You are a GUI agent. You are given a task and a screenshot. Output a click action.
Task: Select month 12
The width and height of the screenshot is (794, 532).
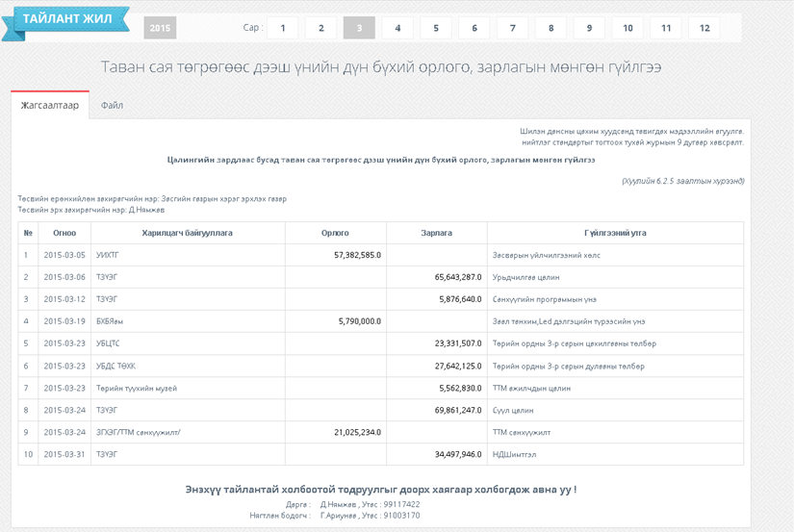pos(704,28)
